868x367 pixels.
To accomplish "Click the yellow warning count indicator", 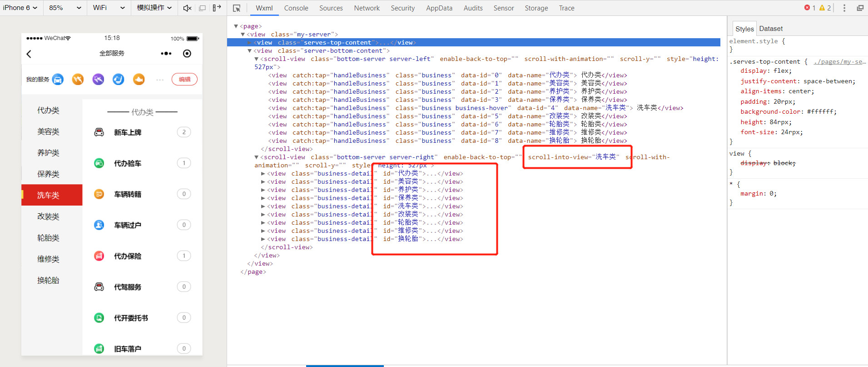I will coord(825,8).
